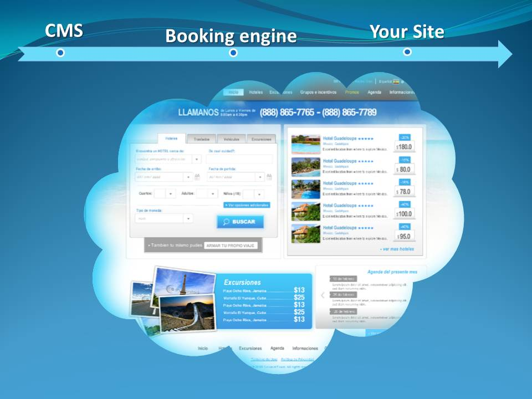
Task: Select the Vehiculos search tab
Action: (x=232, y=139)
